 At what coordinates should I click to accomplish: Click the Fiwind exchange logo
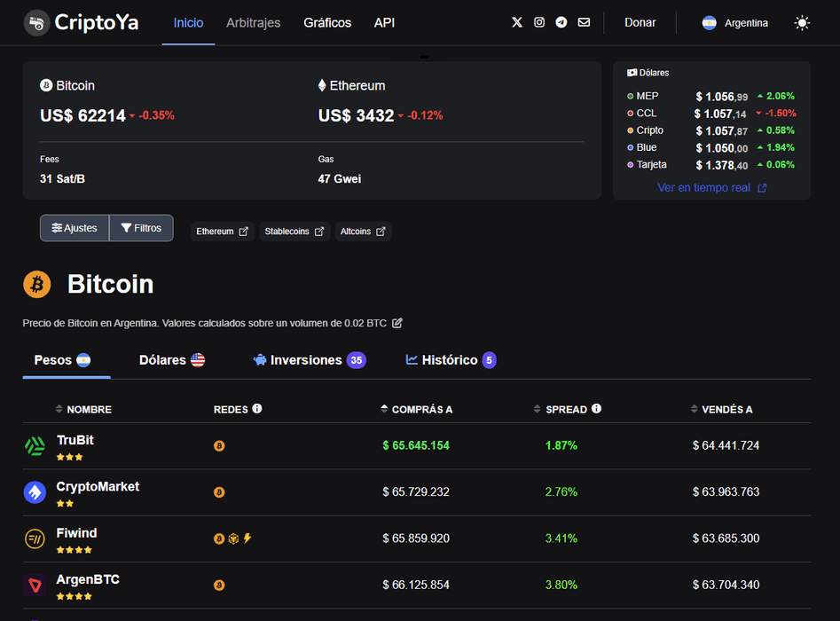click(x=35, y=538)
